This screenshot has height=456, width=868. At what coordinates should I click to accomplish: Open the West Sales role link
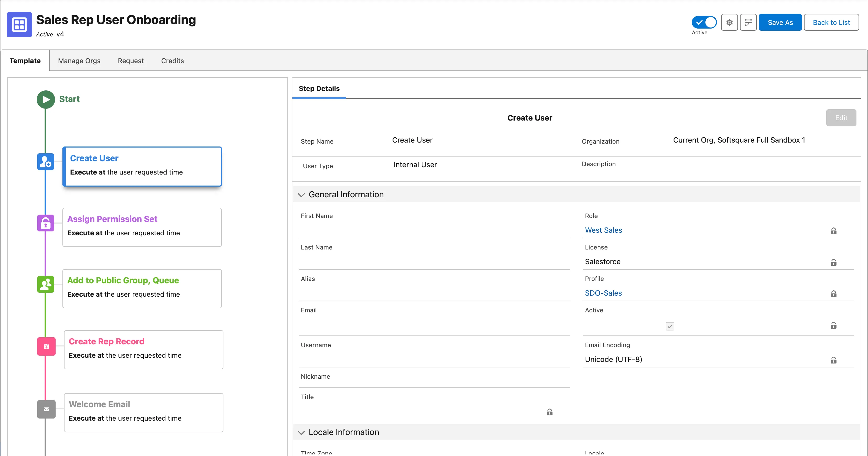(603, 230)
